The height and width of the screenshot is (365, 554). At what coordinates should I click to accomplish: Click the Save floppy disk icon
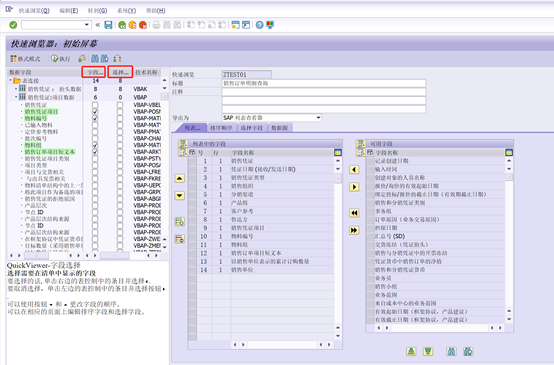click(x=108, y=25)
